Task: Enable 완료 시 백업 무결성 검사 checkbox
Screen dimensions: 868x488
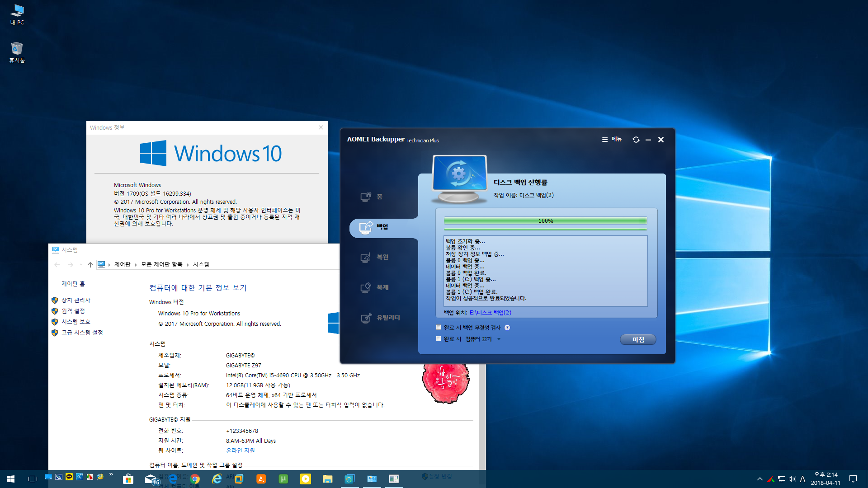Action: [x=439, y=327]
